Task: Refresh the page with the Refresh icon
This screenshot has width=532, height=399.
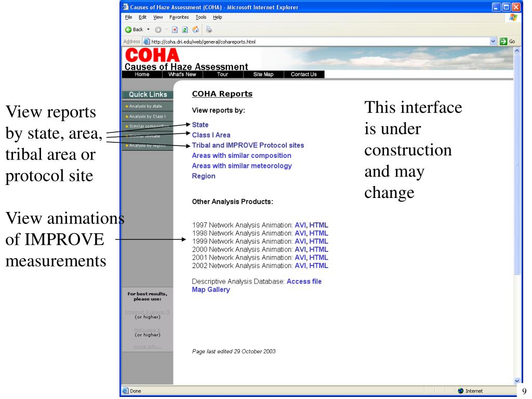Action: click(x=185, y=30)
